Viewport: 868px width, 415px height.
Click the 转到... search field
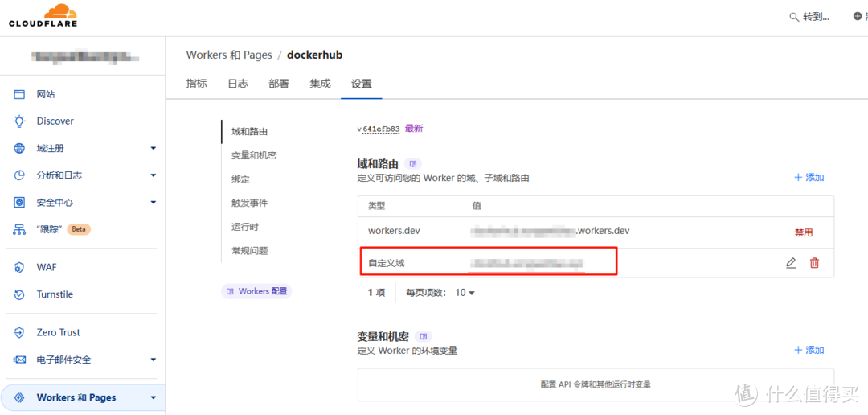(810, 17)
